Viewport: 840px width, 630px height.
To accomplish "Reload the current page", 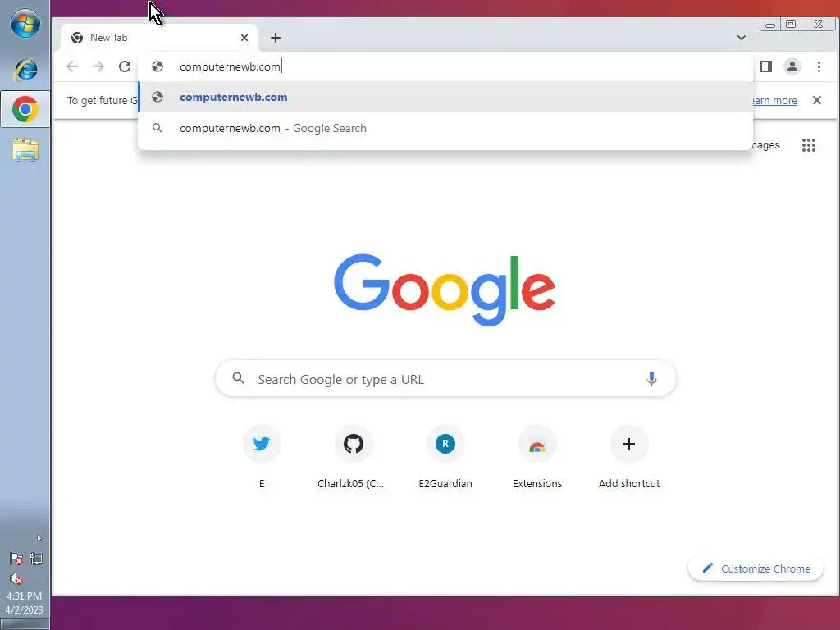I will coord(125,66).
